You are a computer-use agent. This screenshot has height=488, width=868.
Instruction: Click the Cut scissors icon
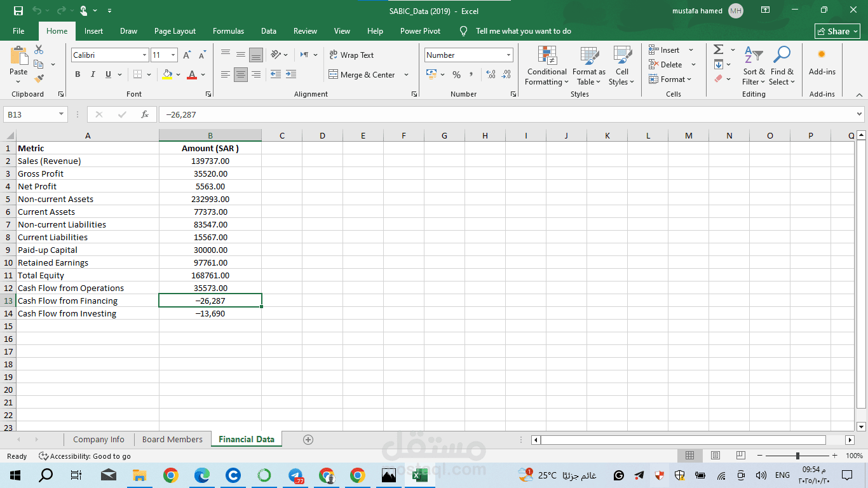pyautogui.click(x=39, y=50)
